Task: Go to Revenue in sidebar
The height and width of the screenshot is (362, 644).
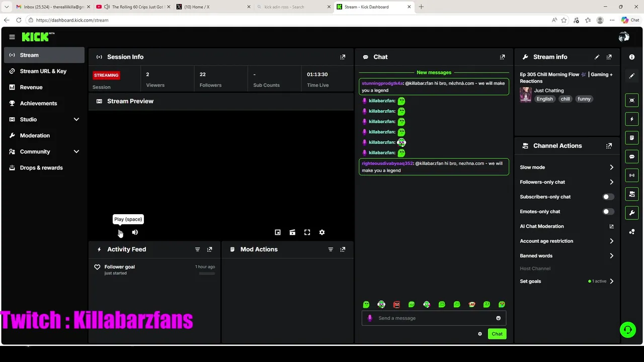Action: (44, 87)
